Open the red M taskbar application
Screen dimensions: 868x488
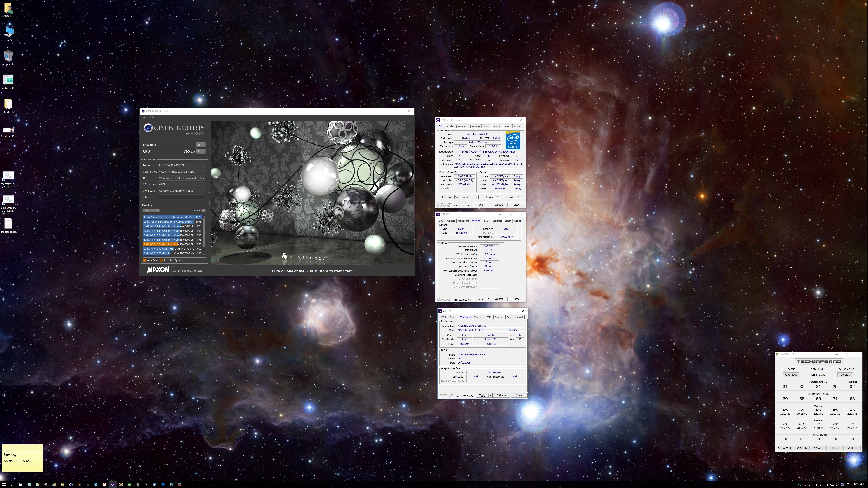tap(104, 485)
